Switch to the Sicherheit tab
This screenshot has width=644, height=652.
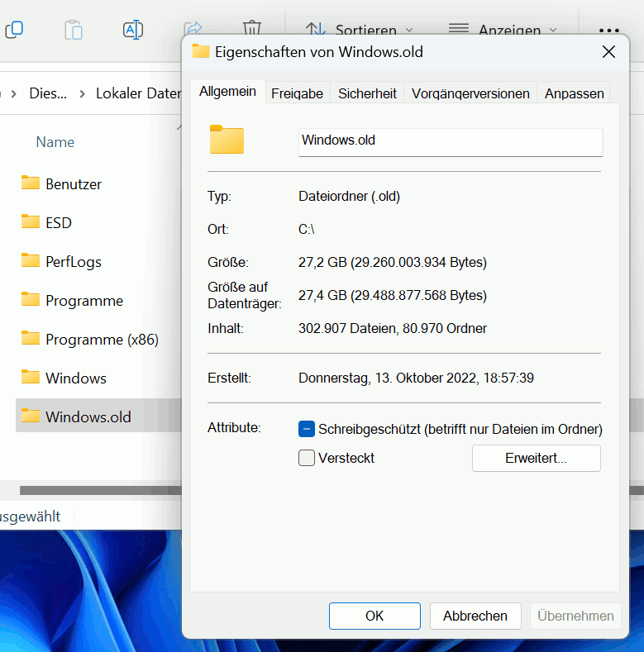click(367, 93)
